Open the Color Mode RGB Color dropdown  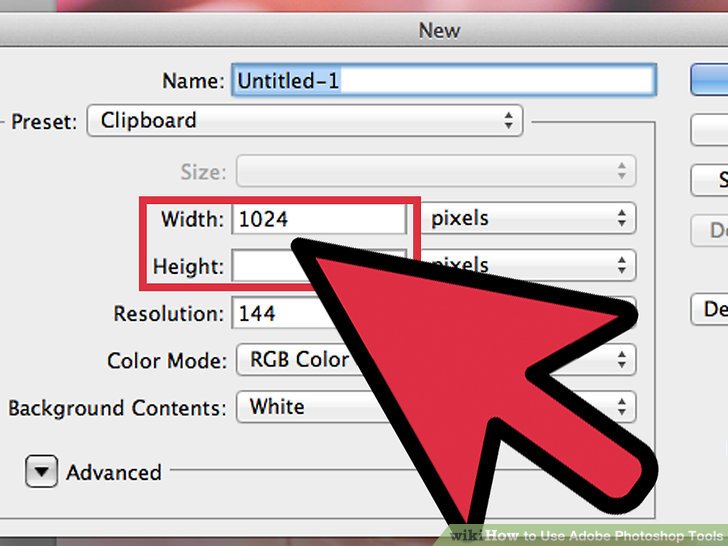tap(436, 359)
